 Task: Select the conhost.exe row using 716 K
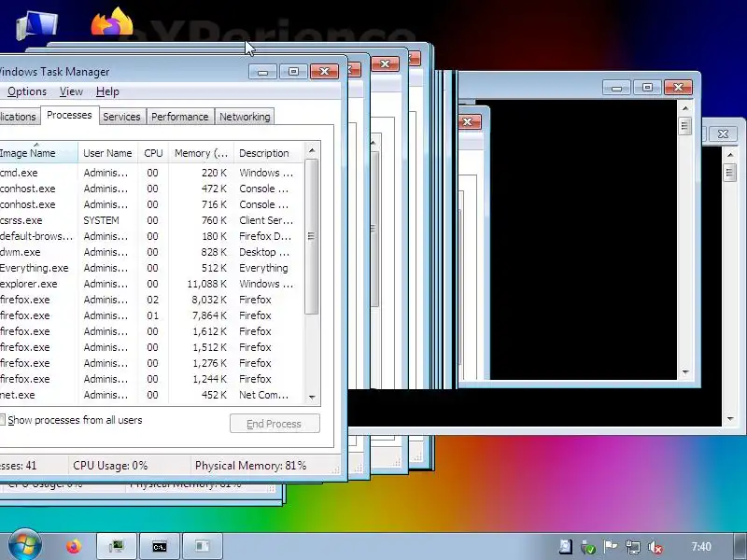coord(151,204)
